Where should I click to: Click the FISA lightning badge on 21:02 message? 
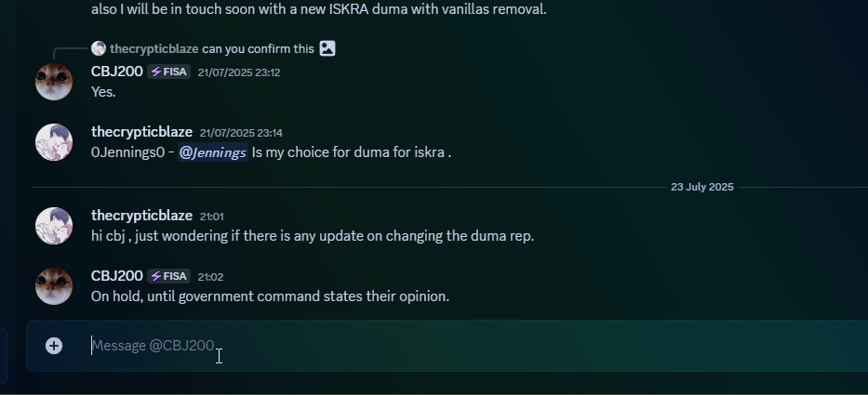(168, 276)
